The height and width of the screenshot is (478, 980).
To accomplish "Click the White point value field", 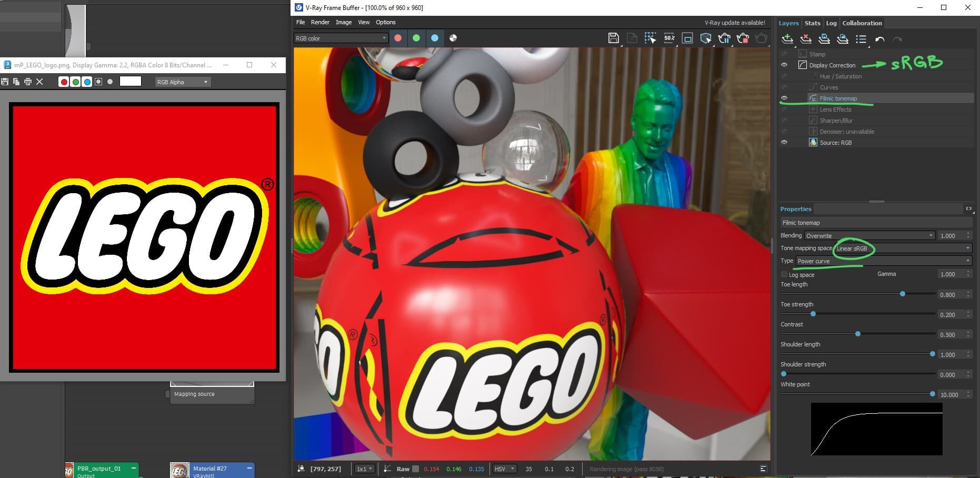I will 951,395.
